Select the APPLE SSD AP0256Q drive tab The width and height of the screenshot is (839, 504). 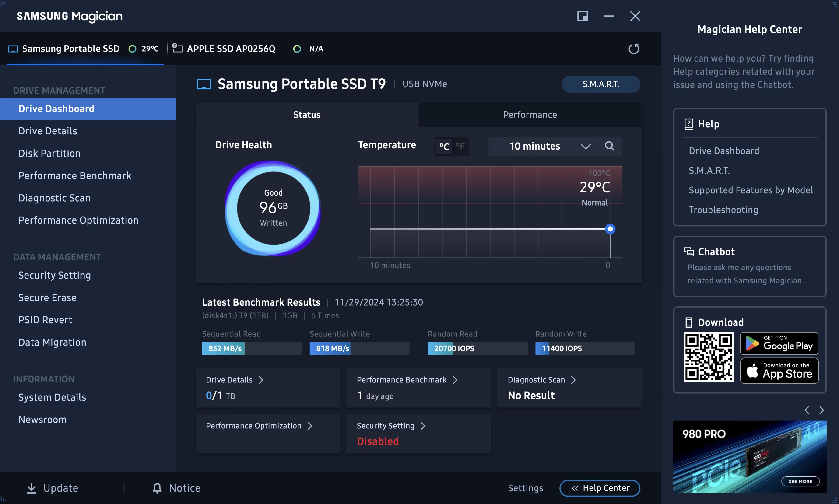(x=248, y=49)
